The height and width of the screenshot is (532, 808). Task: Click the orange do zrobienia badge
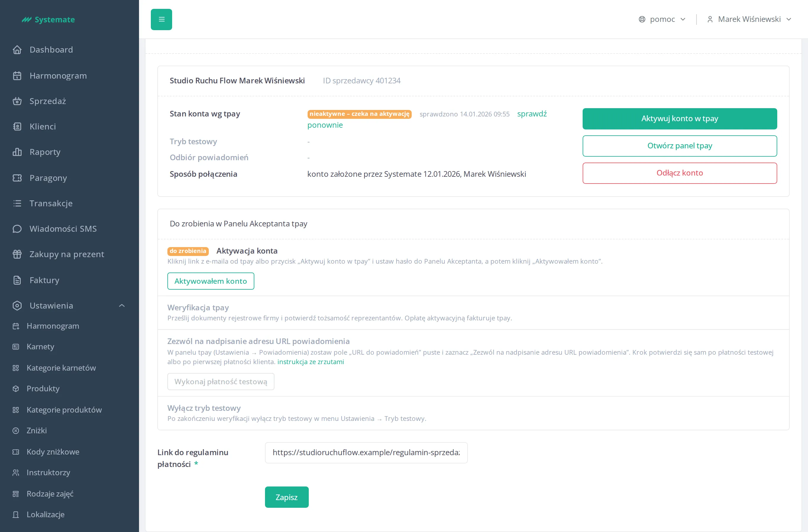pos(188,251)
